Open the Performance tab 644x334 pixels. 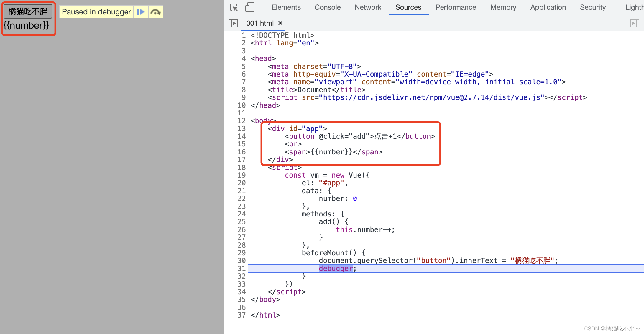click(x=456, y=7)
